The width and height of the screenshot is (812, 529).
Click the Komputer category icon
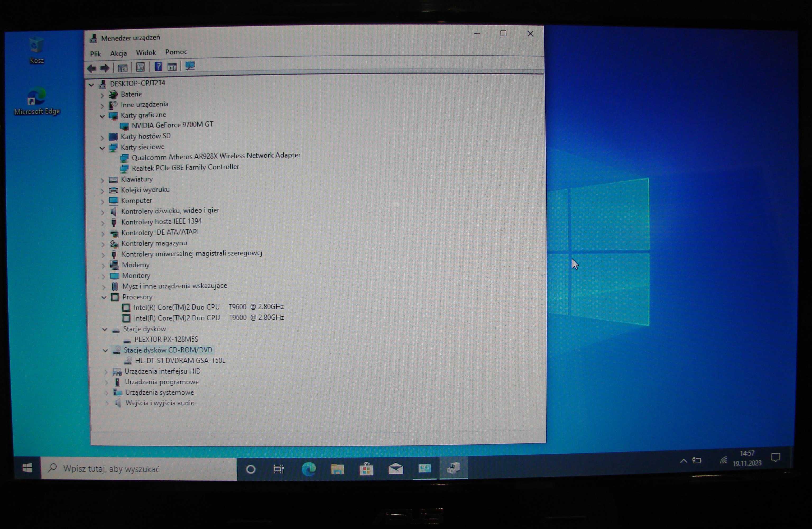point(114,201)
